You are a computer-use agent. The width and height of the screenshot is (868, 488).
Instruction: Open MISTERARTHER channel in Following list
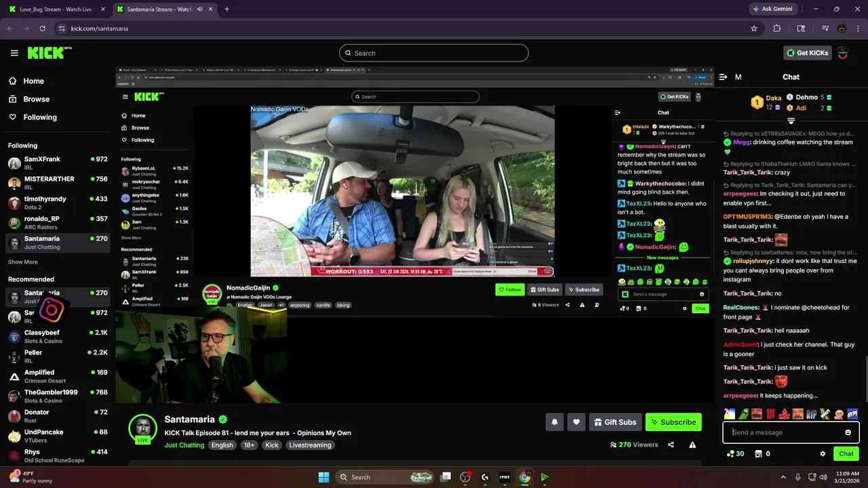[58, 183]
